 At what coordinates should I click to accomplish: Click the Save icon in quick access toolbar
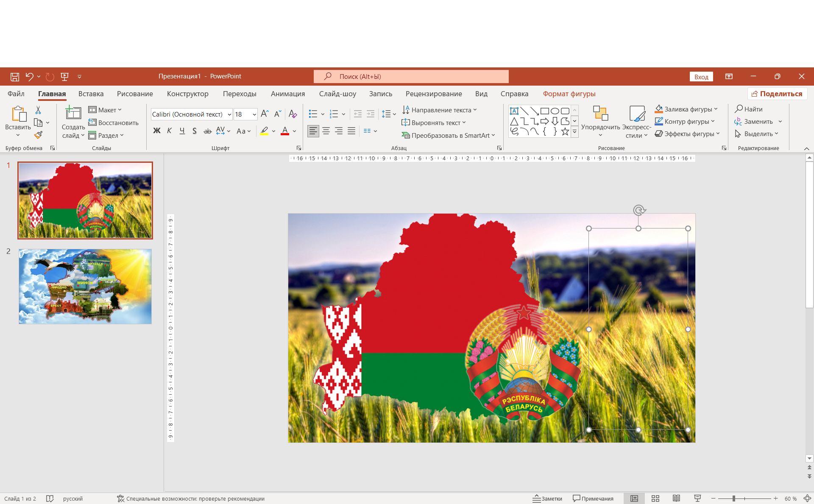15,77
